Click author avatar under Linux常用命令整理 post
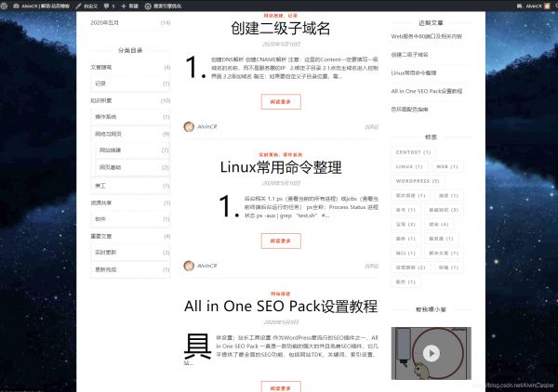The height and width of the screenshot is (392, 558). [189, 266]
